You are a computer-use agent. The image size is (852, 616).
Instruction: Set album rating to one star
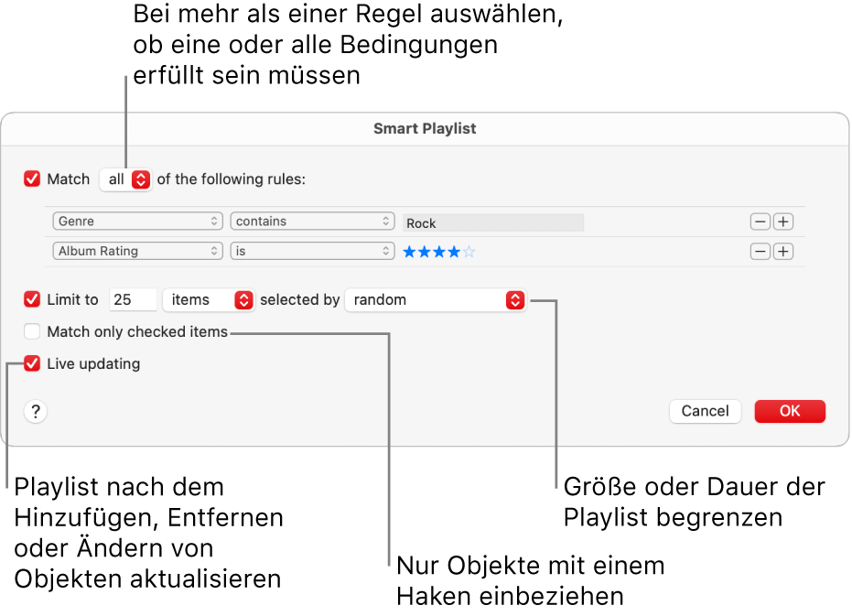pyautogui.click(x=410, y=252)
